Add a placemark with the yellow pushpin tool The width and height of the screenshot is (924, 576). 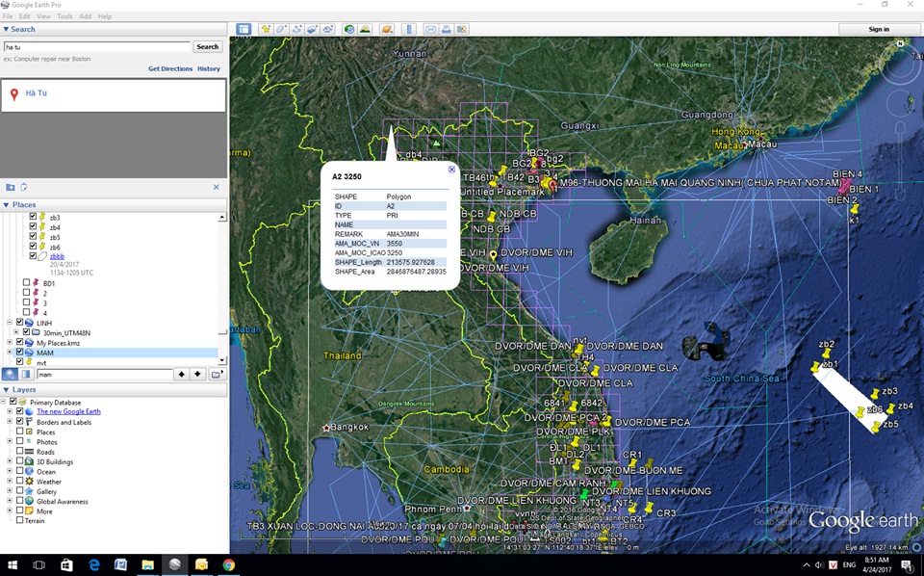tap(266, 29)
